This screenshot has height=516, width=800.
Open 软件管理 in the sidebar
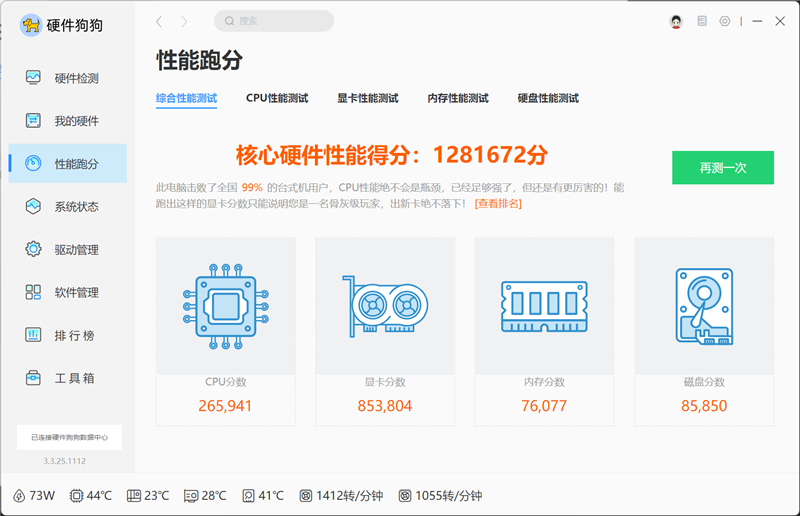[x=67, y=292]
